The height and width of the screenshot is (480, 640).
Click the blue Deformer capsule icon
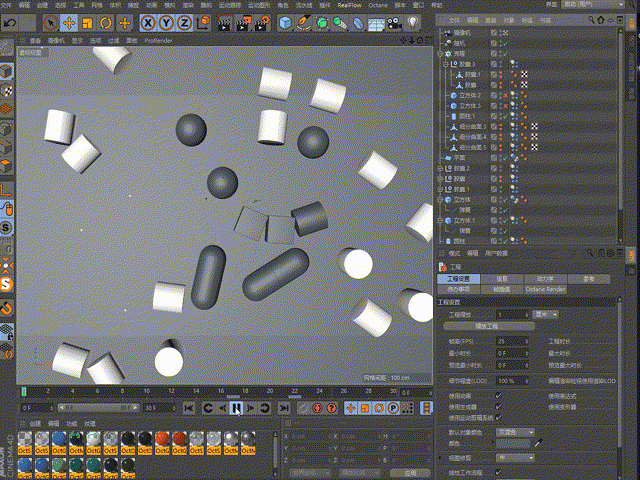point(358,23)
